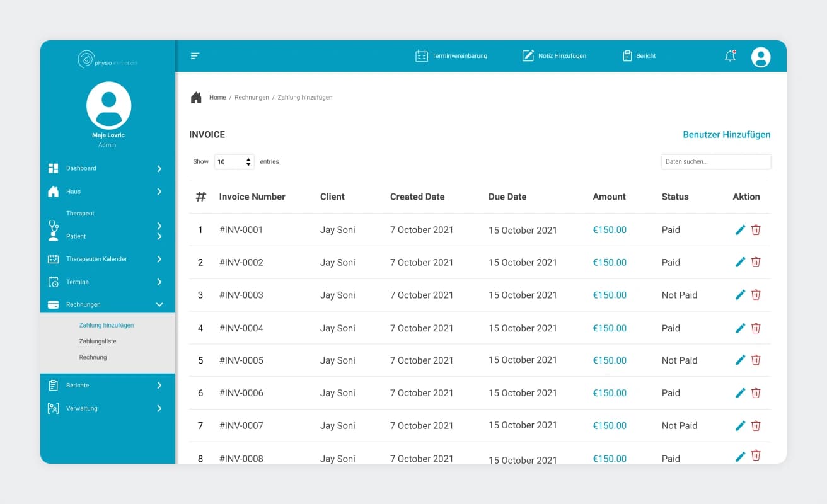Screen dimensions: 827x504
Task: Click the profile avatar in the header
Action: tap(761, 56)
